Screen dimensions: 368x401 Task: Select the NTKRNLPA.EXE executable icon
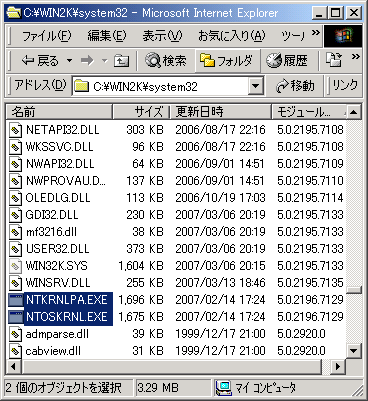15,300
